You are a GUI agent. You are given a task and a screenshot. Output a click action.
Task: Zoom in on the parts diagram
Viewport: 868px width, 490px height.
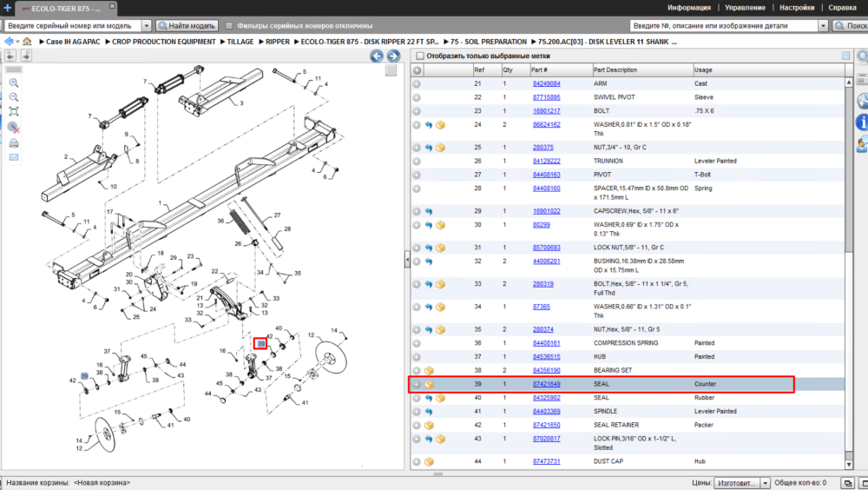pos(14,83)
